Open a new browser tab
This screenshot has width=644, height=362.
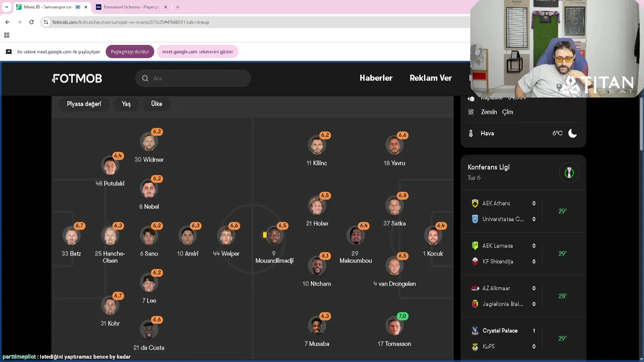(x=178, y=7)
